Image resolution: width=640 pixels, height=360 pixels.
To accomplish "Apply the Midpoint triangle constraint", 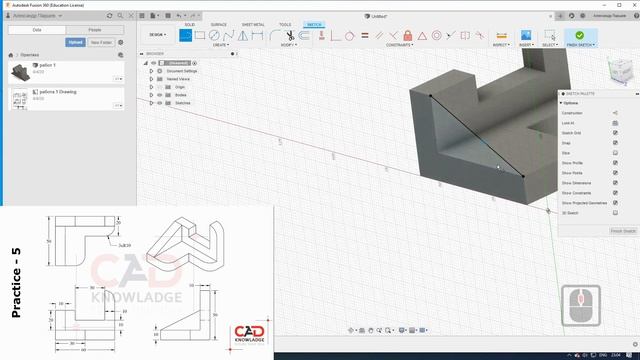I will 422,36.
